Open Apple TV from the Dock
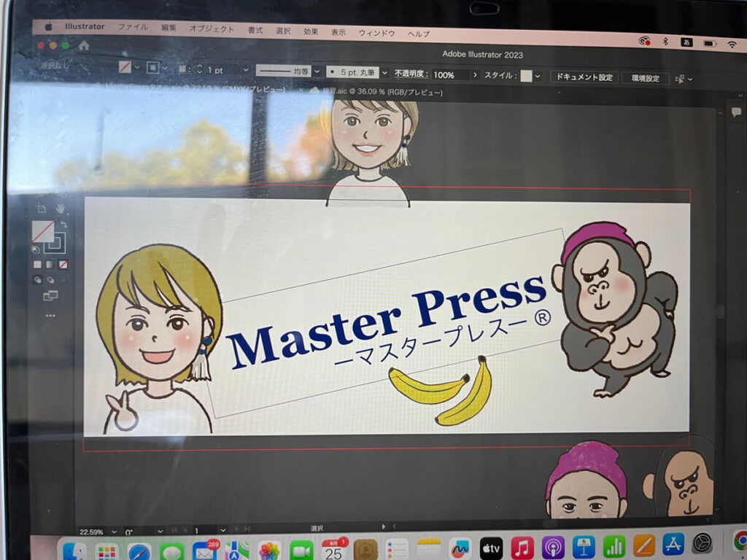This screenshot has height=560, width=747. pos(491,548)
